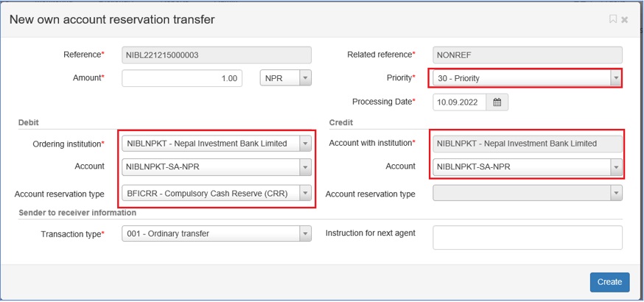This screenshot has height=302, width=644.
Task: Click the Processing Date text field
Action: point(460,102)
